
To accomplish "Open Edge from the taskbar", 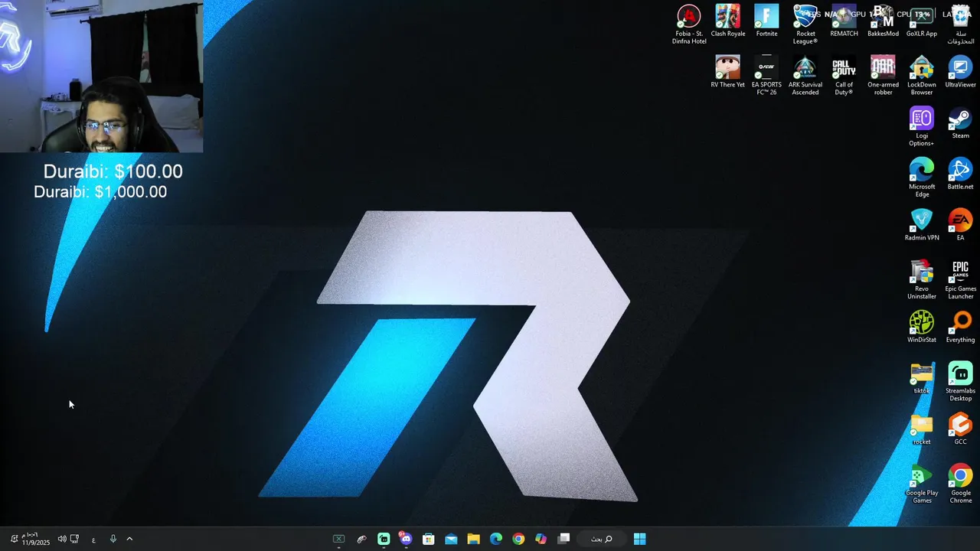I will coord(496,539).
